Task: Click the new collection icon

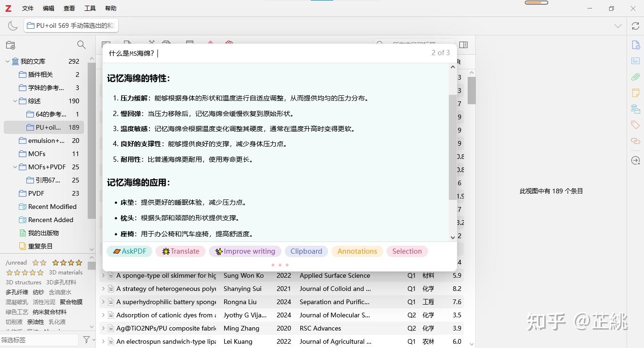Action: click(10, 45)
